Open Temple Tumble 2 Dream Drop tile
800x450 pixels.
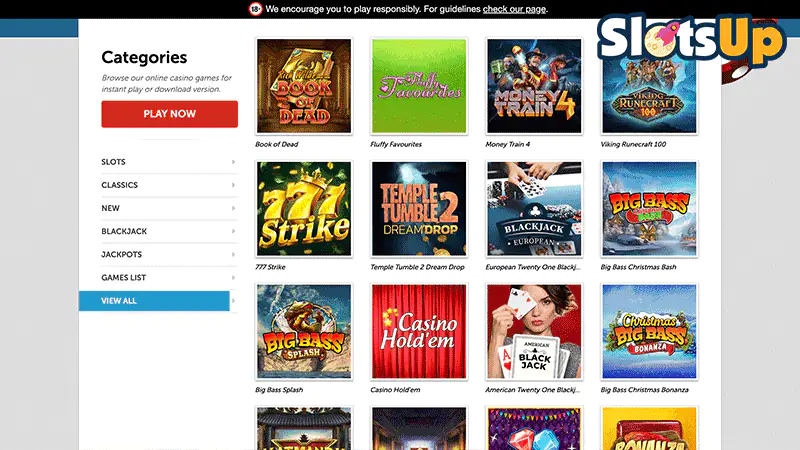(419, 209)
